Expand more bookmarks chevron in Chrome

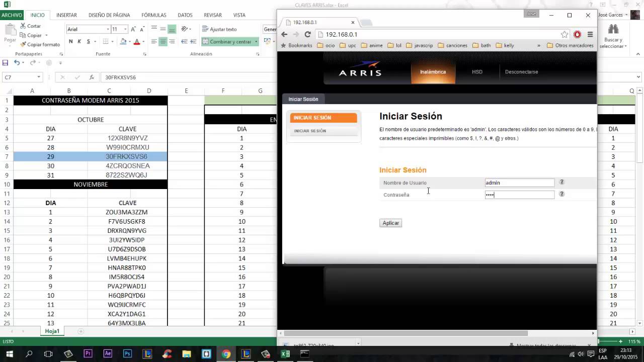click(x=539, y=45)
